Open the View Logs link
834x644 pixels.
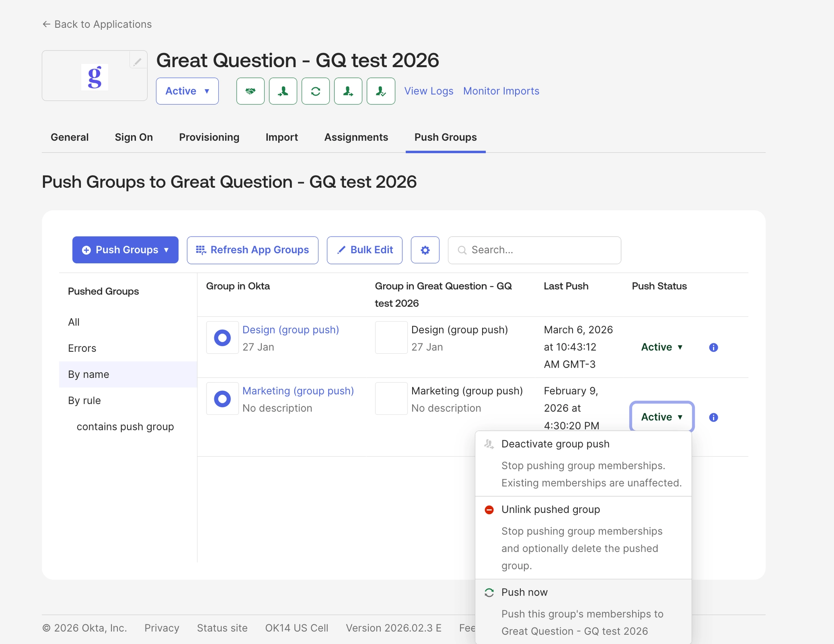click(428, 91)
